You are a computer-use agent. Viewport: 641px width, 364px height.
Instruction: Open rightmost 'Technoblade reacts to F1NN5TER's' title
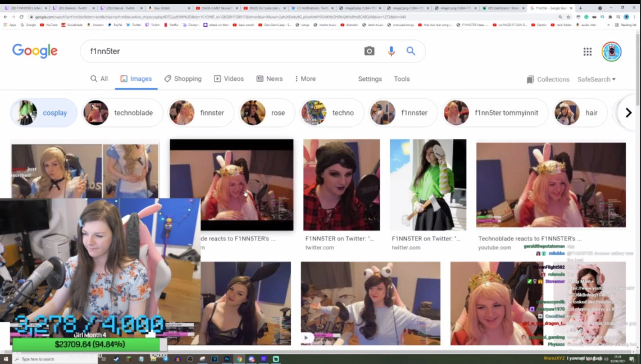[x=530, y=239]
